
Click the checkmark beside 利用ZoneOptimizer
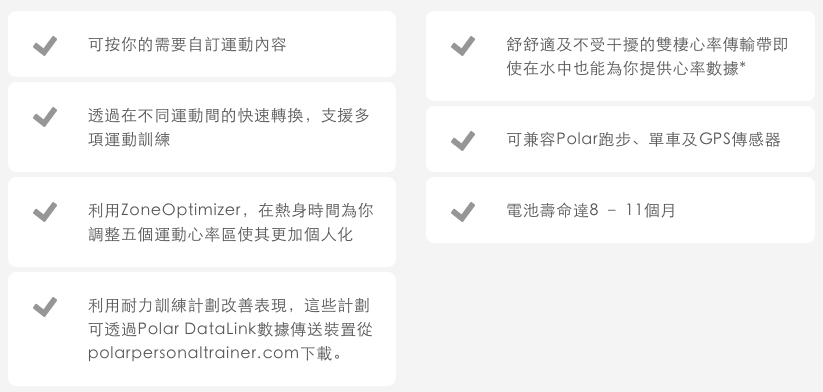click(x=45, y=212)
